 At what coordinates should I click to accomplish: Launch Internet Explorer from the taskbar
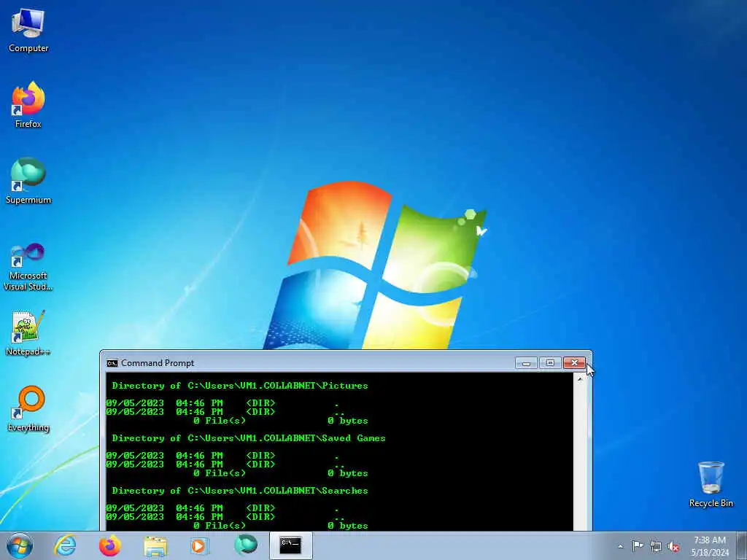[65, 545]
